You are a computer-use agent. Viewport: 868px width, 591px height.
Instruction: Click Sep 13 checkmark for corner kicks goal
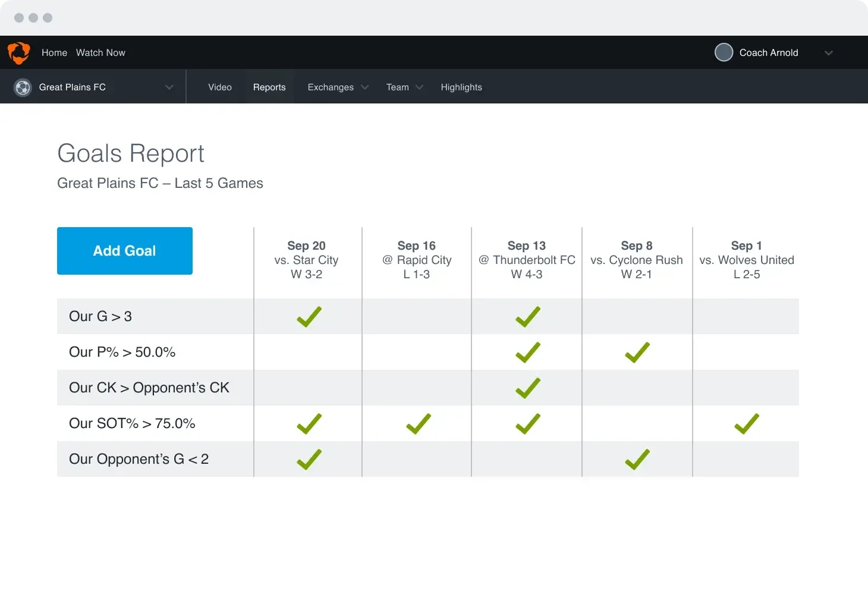pyautogui.click(x=527, y=388)
